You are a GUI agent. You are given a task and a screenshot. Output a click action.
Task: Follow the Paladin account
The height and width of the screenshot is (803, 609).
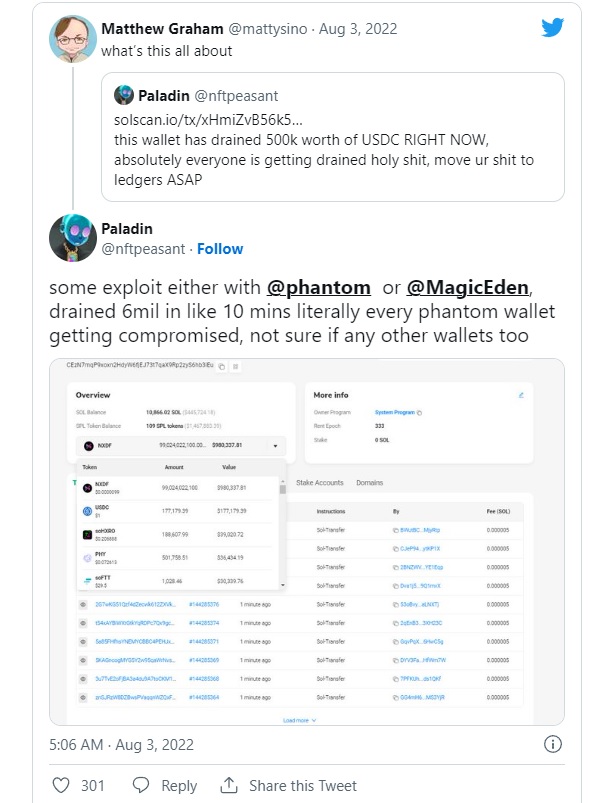[x=219, y=248]
